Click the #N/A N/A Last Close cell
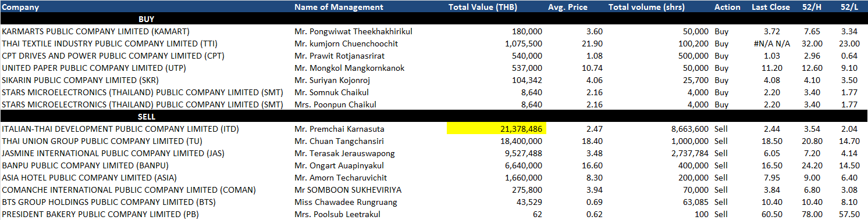This screenshot has width=868, height=220. [771, 44]
